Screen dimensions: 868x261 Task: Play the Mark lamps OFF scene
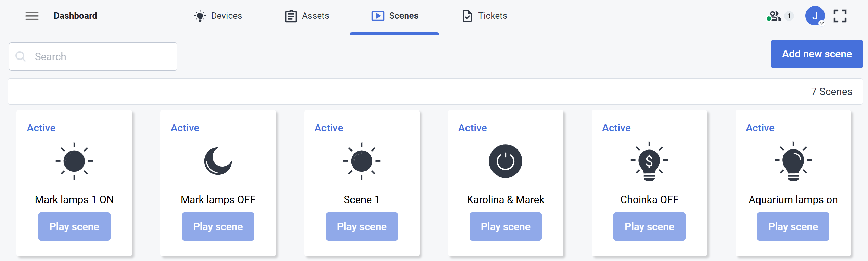pos(218,226)
